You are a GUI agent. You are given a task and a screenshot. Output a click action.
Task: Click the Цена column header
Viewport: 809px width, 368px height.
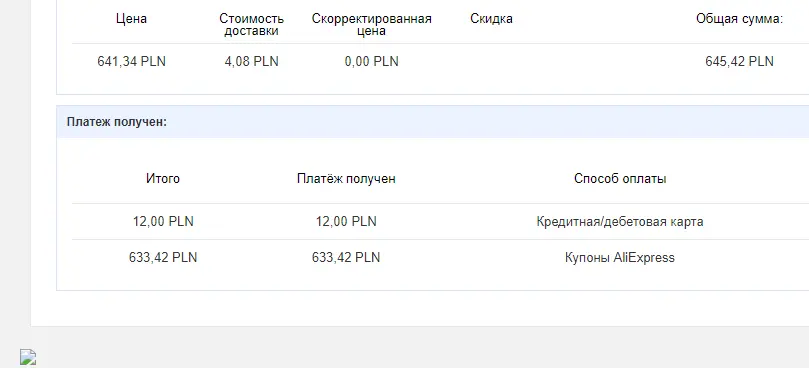(132, 19)
